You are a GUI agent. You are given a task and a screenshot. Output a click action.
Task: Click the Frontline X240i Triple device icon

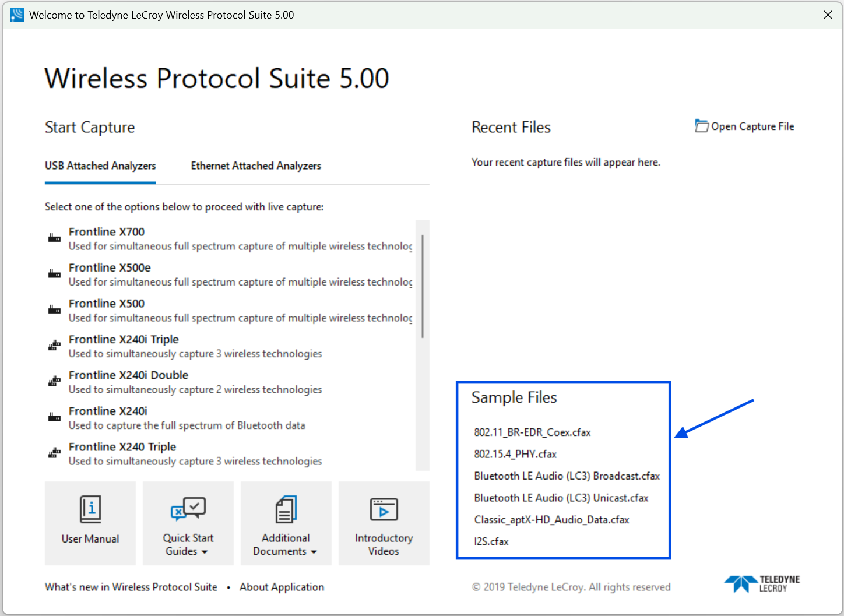click(54, 346)
